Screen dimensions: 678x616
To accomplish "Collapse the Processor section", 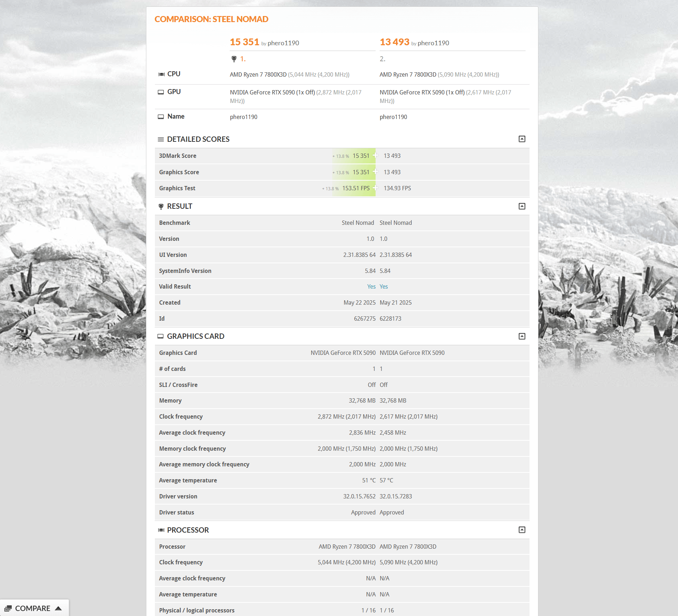I will point(522,530).
